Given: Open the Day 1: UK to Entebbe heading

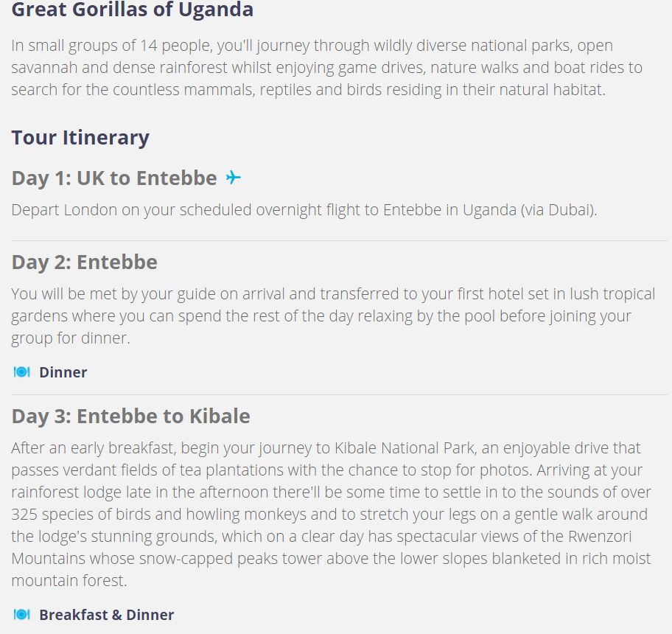Looking at the screenshot, I should tap(114, 178).
